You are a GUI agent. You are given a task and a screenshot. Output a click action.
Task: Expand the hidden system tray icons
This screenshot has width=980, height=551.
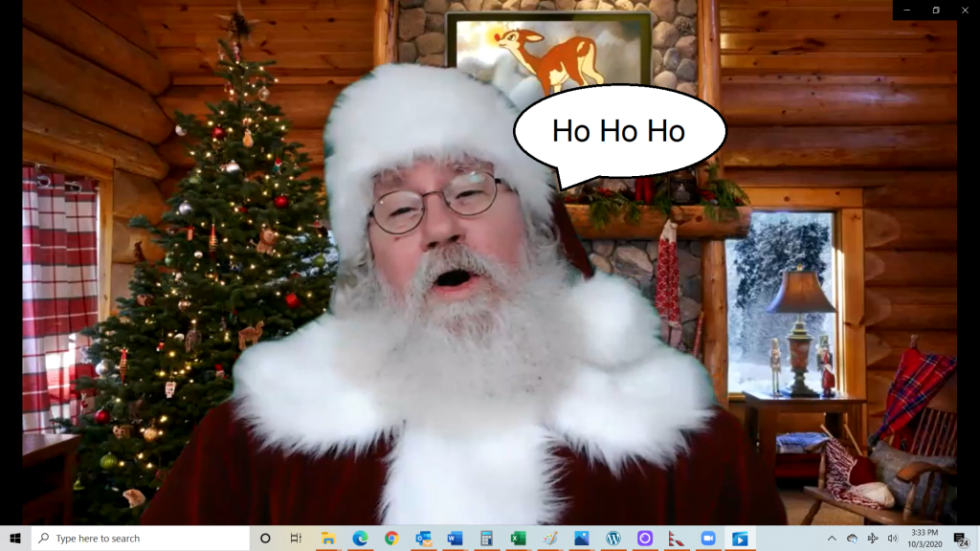831,539
